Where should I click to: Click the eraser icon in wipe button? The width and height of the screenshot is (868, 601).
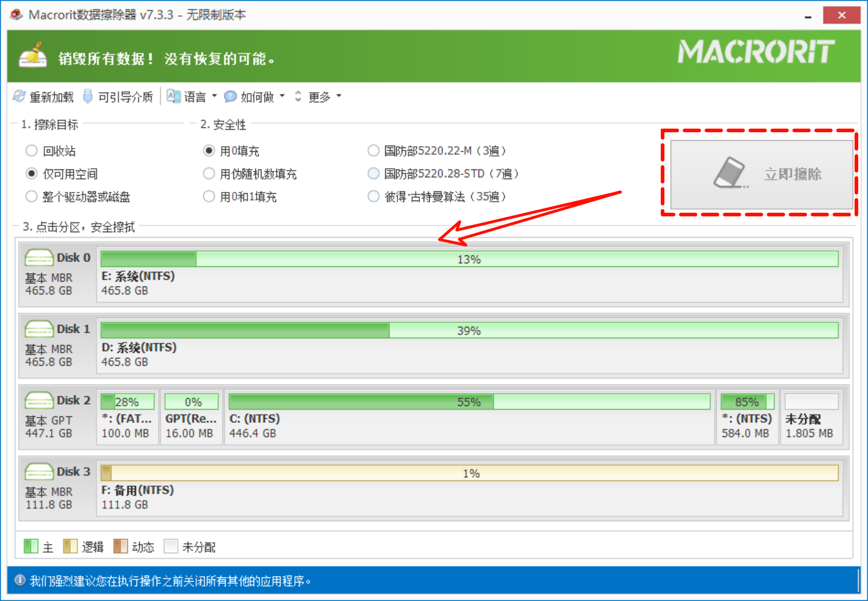[x=731, y=173]
